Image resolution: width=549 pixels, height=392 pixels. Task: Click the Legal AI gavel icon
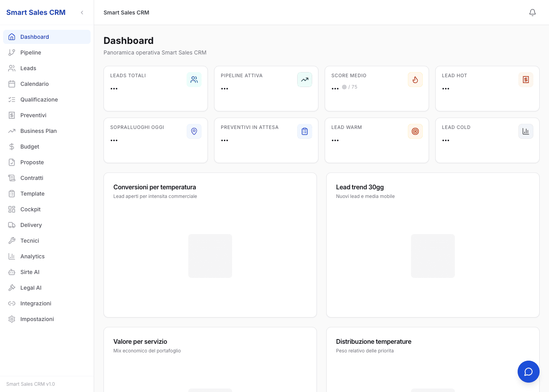click(12, 288)
